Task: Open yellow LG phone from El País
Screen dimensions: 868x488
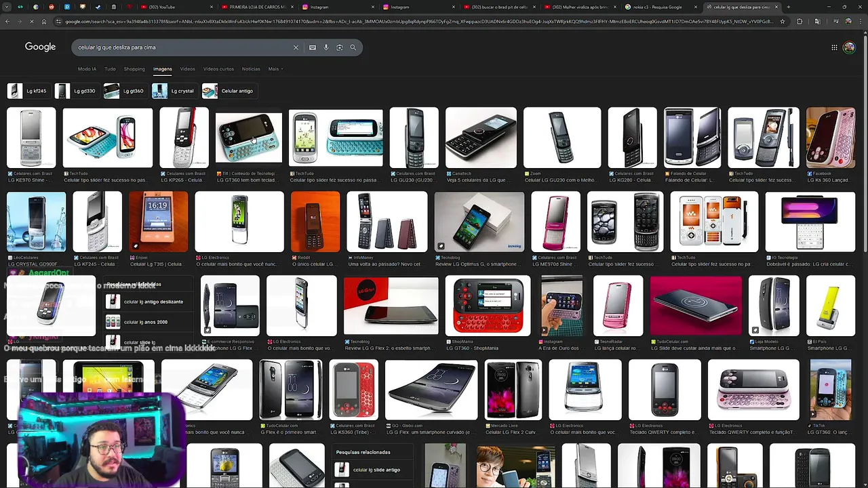Action: (830, 306)
